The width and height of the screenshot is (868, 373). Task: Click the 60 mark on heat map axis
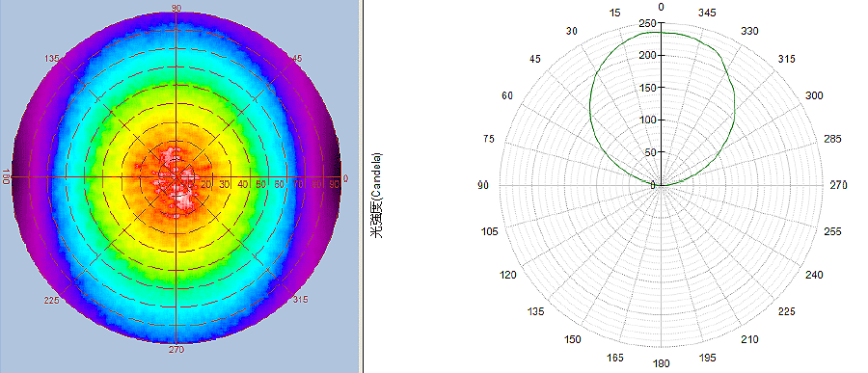coord(279,184)
